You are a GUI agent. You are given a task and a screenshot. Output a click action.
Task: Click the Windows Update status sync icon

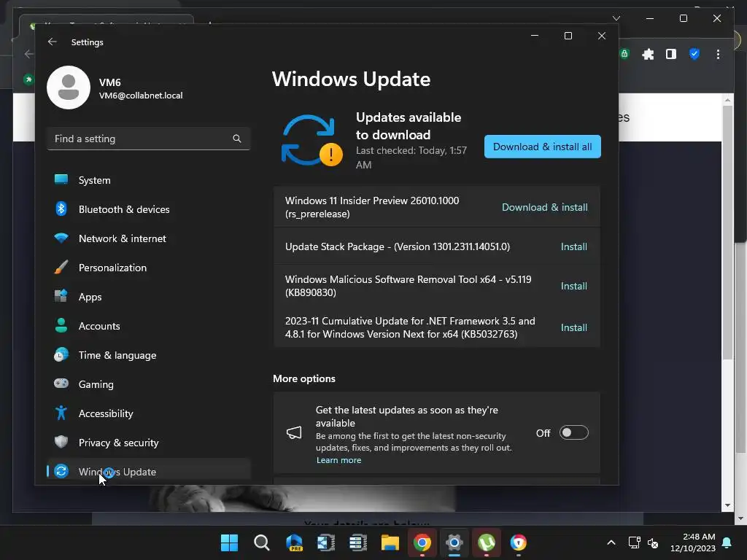coord(311,141)
